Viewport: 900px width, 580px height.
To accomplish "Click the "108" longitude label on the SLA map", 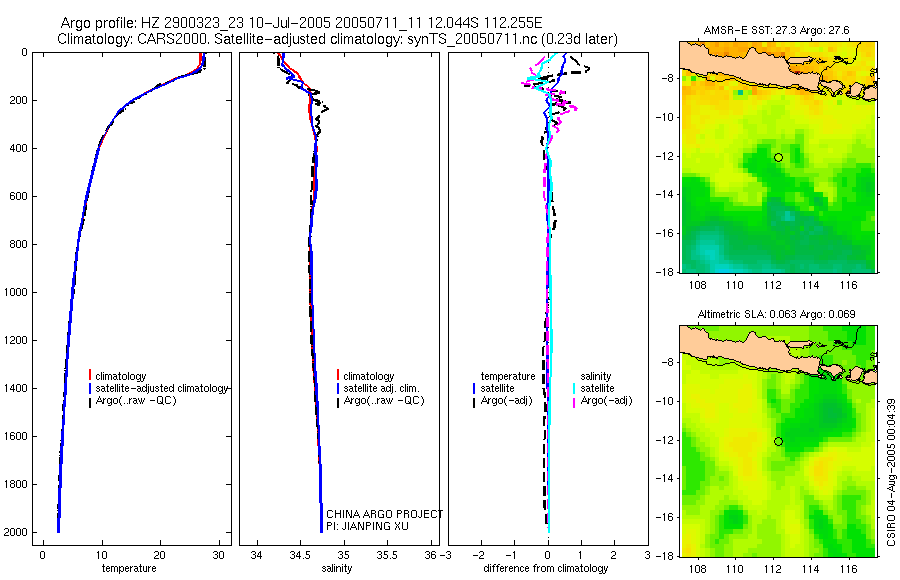I will point(697,569).
